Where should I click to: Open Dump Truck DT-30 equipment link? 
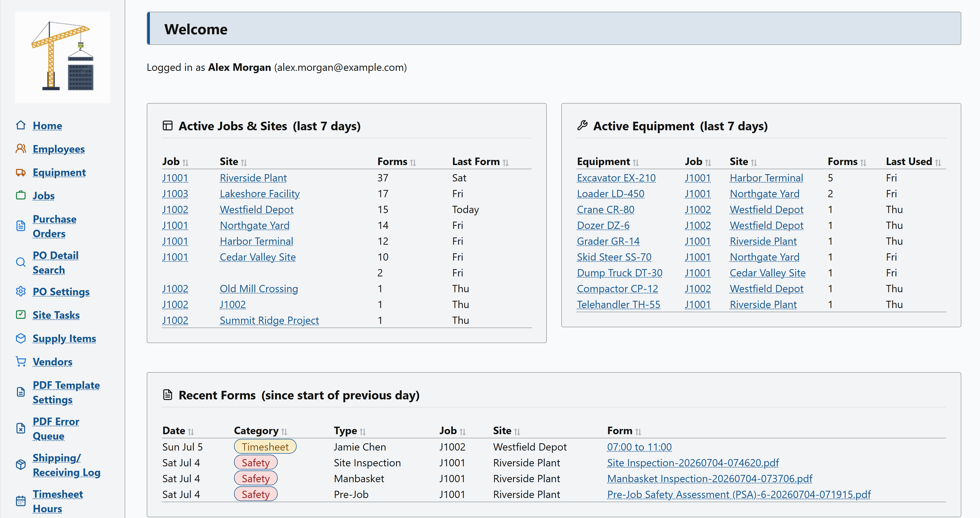620,273
